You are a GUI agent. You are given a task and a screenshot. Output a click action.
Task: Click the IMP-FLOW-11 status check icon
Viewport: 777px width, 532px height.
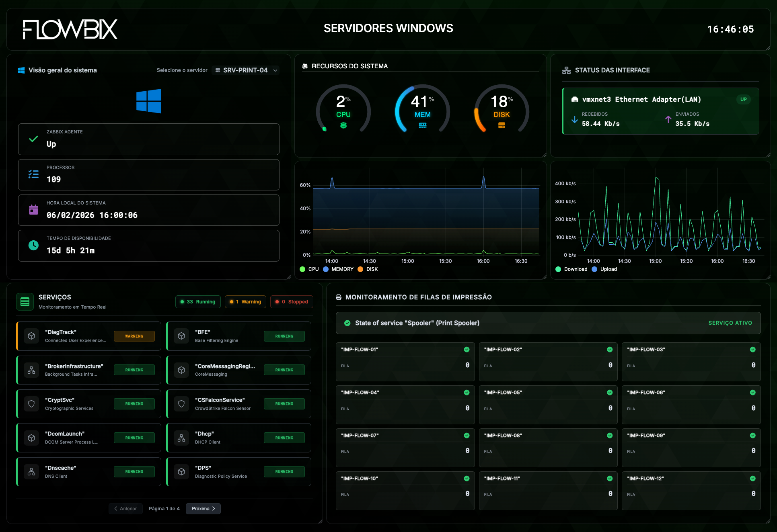610,479
